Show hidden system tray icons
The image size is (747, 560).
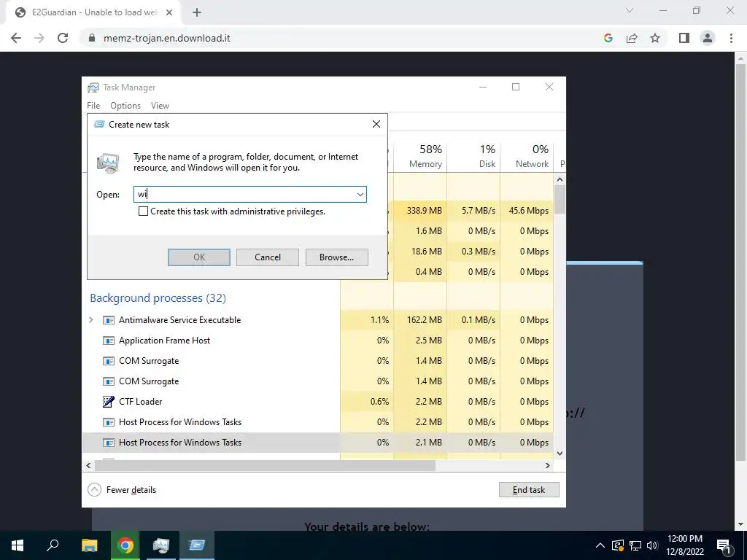600,545
